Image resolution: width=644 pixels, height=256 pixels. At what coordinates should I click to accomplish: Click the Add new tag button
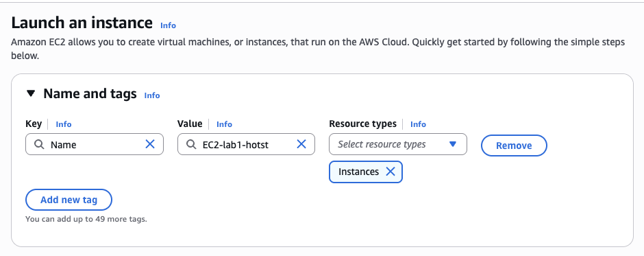click(69, 200)
